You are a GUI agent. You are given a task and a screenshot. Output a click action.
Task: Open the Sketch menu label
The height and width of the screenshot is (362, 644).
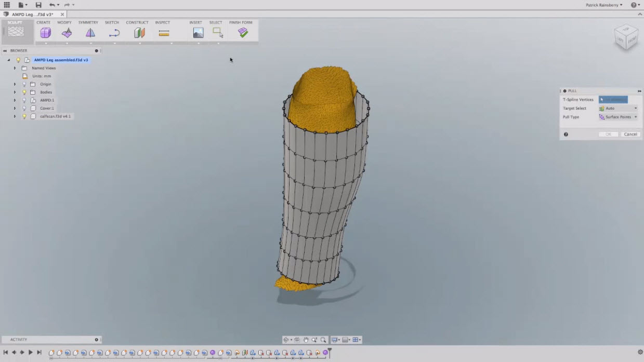point(112,22)
